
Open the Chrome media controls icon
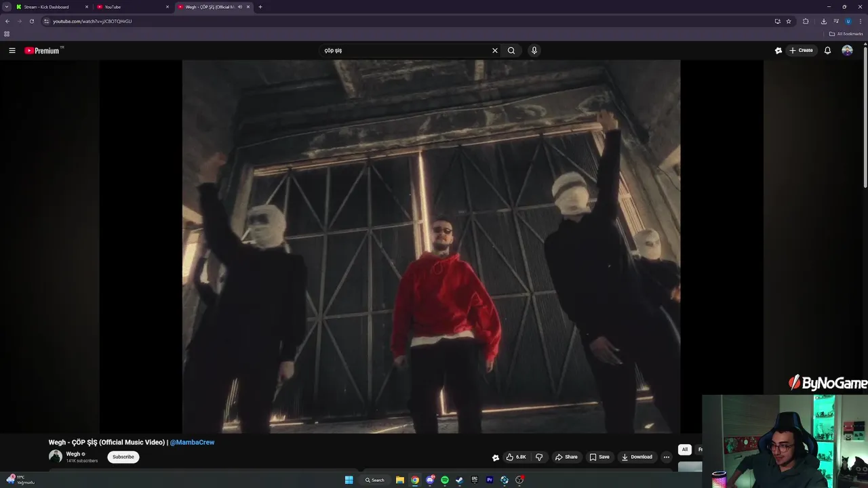[x=836, y=21]
